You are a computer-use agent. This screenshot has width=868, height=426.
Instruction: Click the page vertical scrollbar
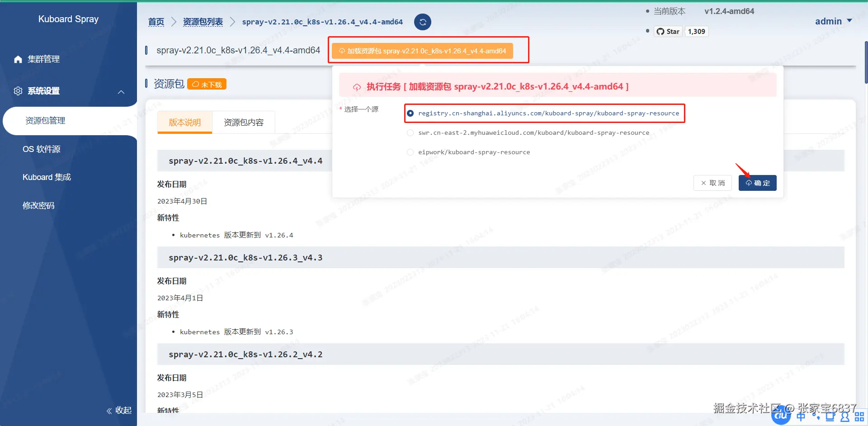[x=866, y=62]
